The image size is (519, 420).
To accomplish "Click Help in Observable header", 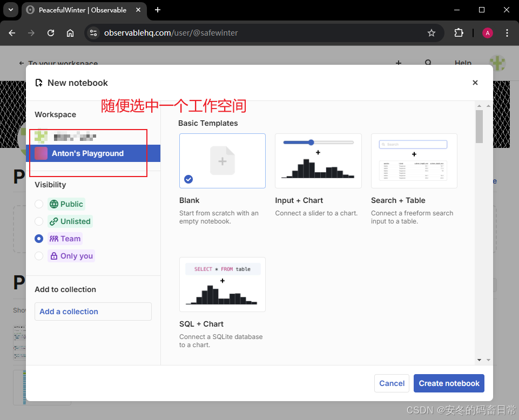I will pyautogui.click(x=463, y=63).
